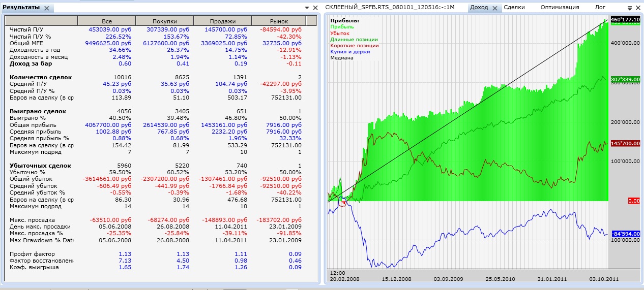Select the 307339.00 руб cell

coord(167,30)
